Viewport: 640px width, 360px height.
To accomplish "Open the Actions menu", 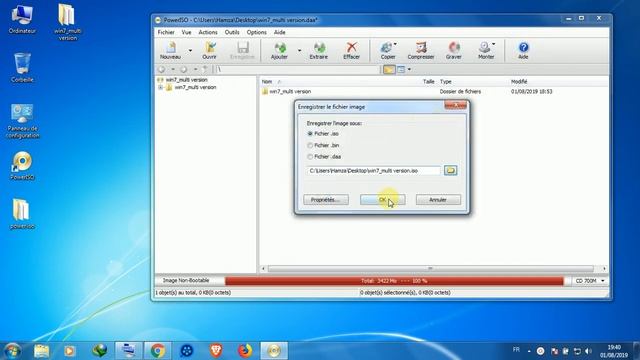I will 208,32.
